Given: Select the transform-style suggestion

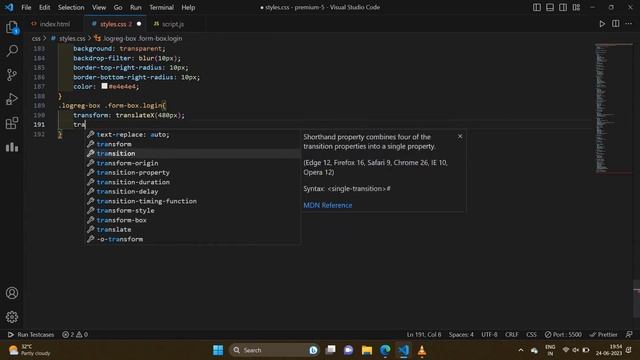Looking at the screenshot, I should coord(193,211).
